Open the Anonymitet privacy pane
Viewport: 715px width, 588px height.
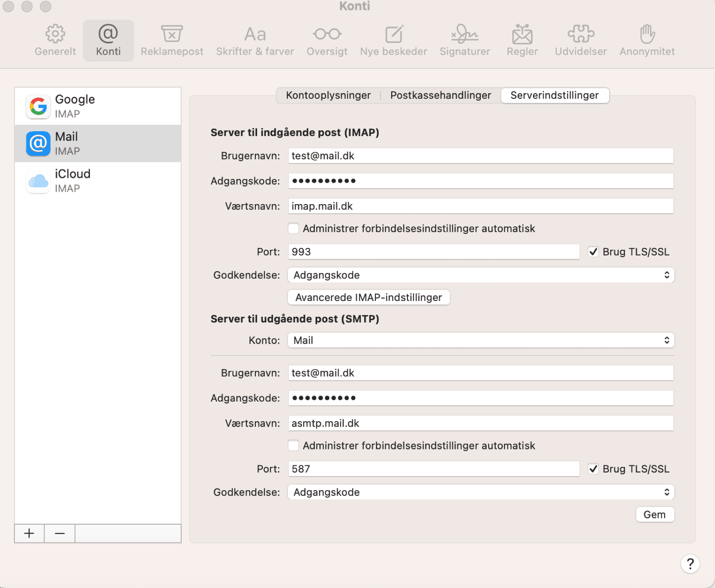(647, 40)
